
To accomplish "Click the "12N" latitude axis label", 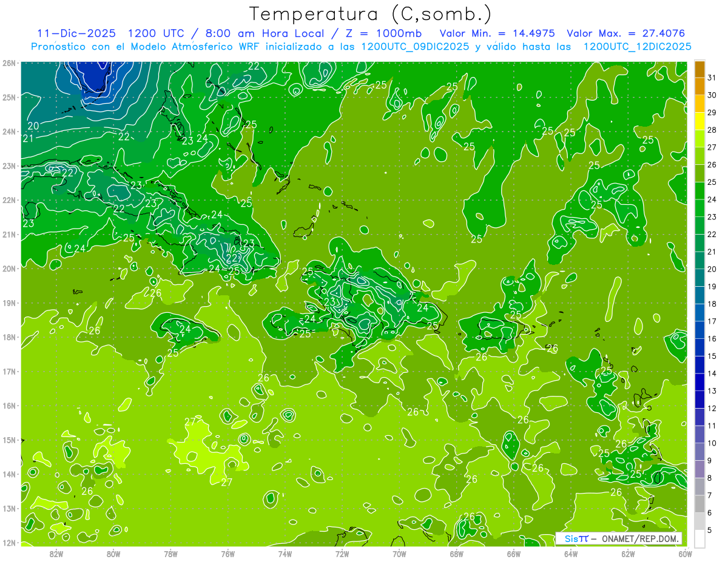I will pos(9,543).
